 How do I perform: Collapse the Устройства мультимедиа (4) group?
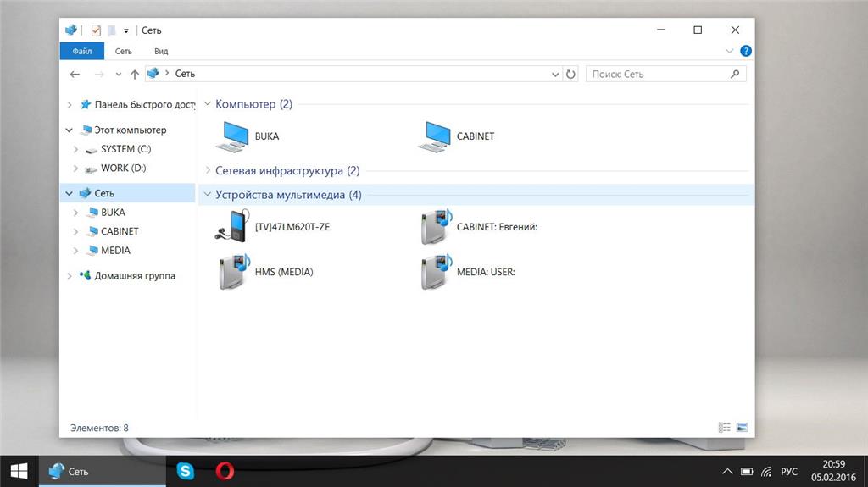207,194
